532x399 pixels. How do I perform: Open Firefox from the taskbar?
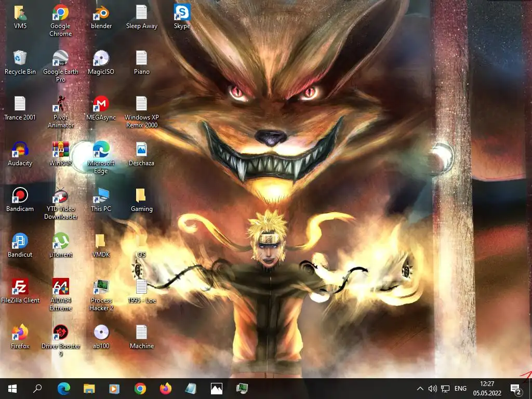(x=166, y=389)
